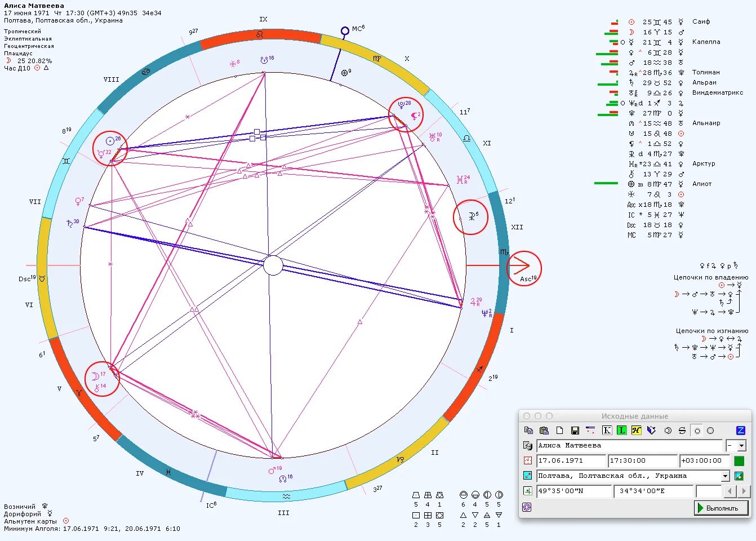This screenshot has width=756, height=541.
Task: Open the calendar icon in the toolbar
Action: (590, 431)
